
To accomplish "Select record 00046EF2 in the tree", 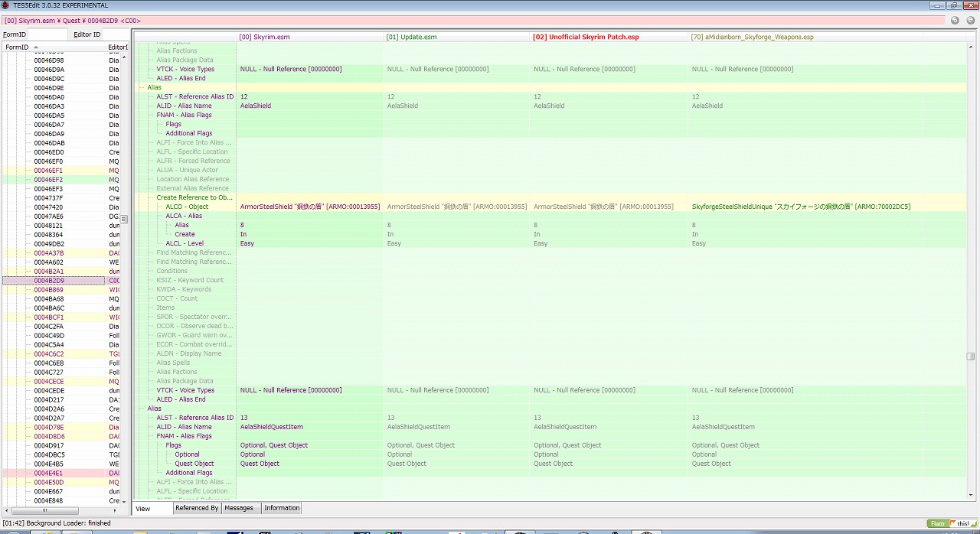I will (48, 180).
